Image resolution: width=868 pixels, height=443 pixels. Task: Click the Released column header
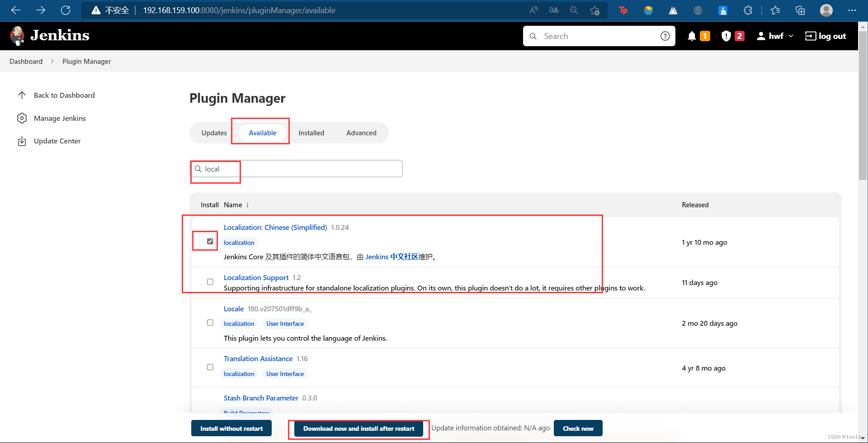[x=695, y=205]
